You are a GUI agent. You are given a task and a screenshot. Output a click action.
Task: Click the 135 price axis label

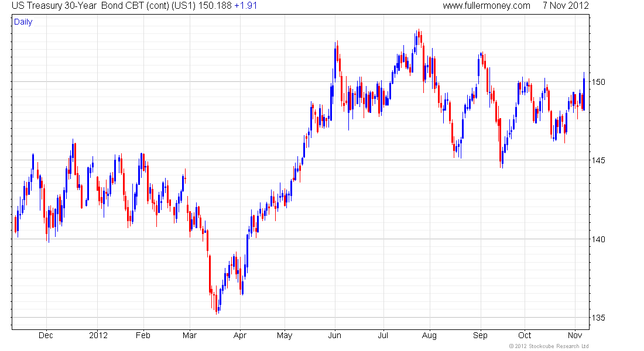click(599, 317)
